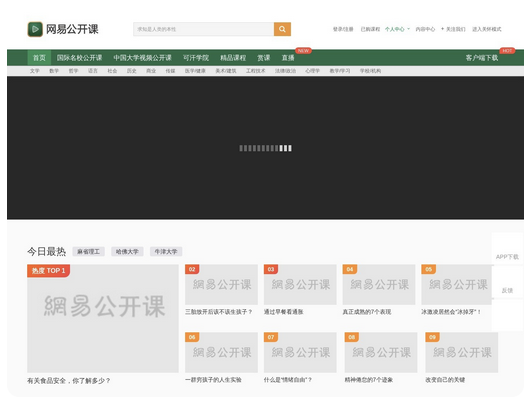Open title 改变自己的关键
The height and width of the screenshot is (420, 528).
(x=445, y=380)
